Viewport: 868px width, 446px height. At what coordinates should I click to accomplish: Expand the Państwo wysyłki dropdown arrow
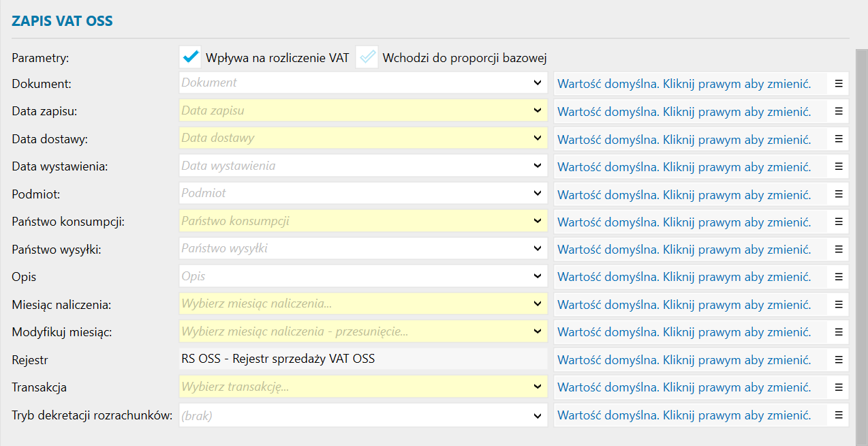click(x=538, y=249)
